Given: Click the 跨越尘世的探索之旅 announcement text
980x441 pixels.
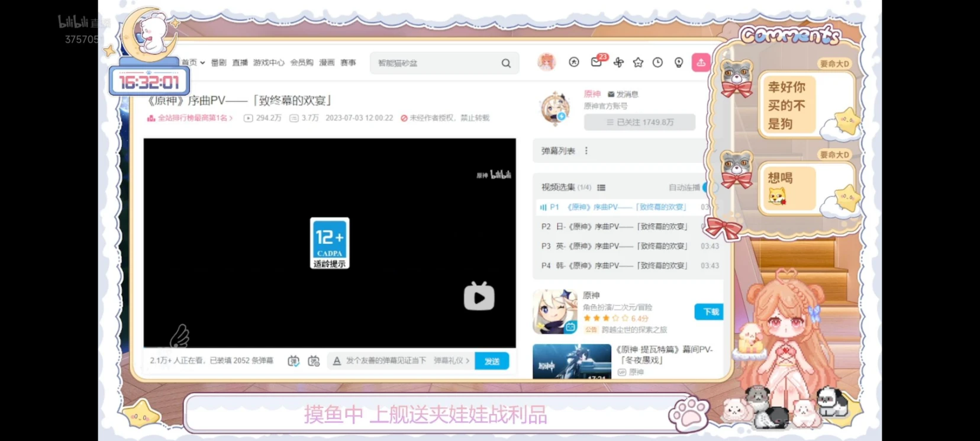Looking at the screenshot, I should coord(634,330).
